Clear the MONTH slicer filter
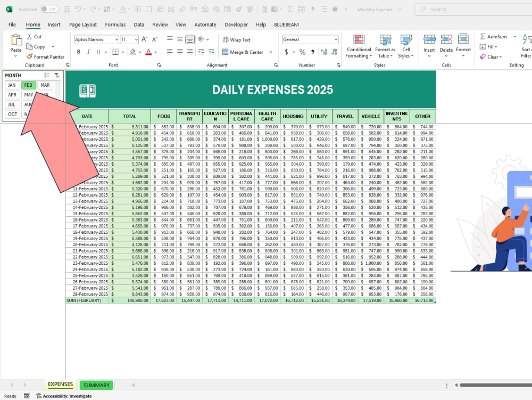The width and height of the screenshot is (532, 400). pos(57,75)
